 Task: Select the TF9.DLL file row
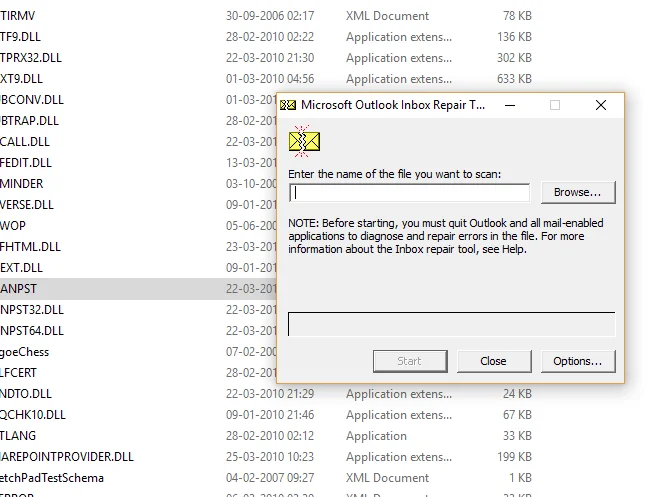point(266,37)
